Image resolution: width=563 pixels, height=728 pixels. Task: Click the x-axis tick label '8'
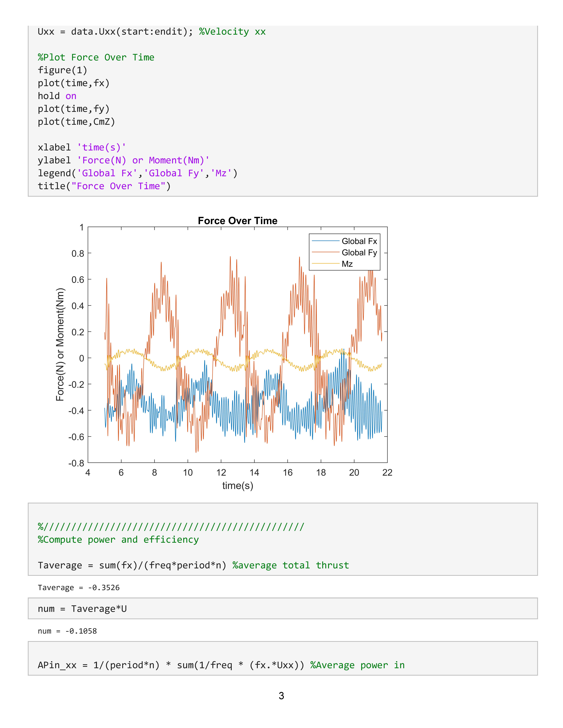[x=154, y=472]
